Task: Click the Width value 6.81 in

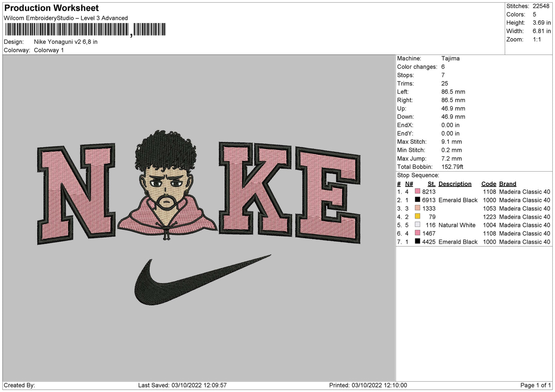Action: (542, 31)
